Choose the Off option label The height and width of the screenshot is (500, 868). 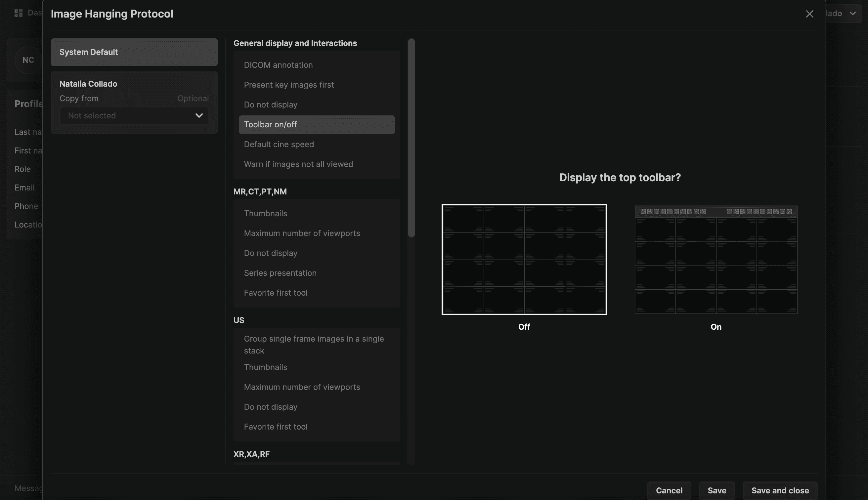[x=524, y=327]
